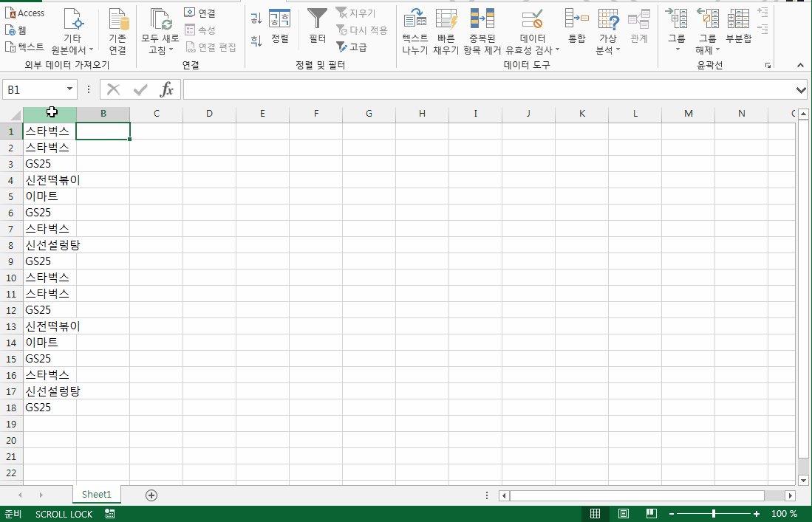Select column C header
This screenshot has width=812, height=522.
pyautogui.click(x=157, y=114)
